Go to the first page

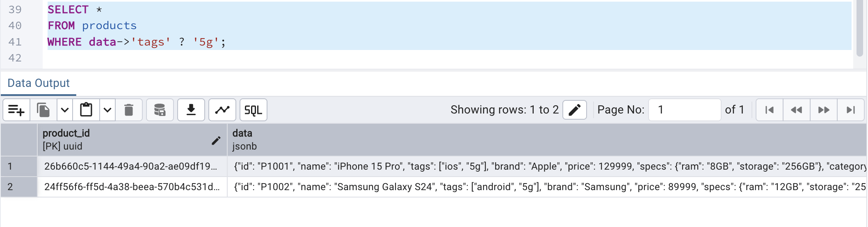pos(770,110)
